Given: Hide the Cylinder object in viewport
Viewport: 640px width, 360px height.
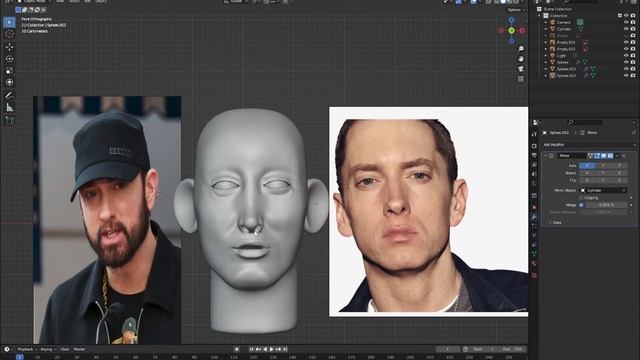Looking at the screenshot, I should (626, 29).
